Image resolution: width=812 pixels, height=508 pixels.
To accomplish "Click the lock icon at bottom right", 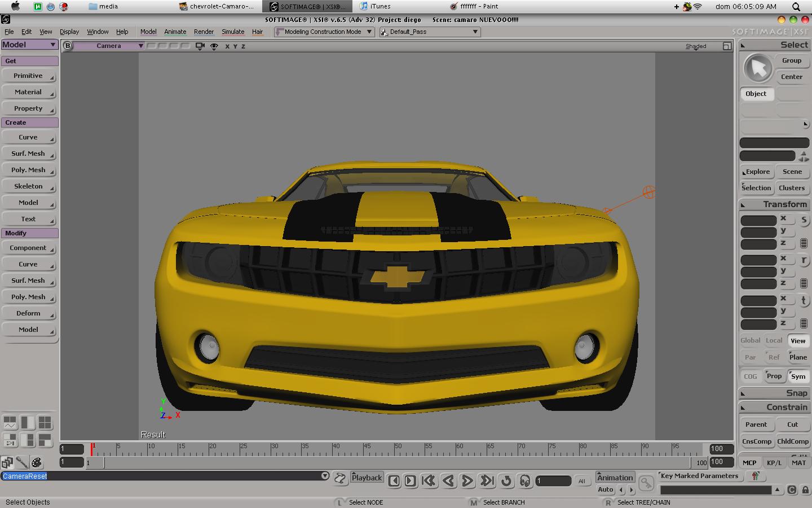I will click(804, 490).
